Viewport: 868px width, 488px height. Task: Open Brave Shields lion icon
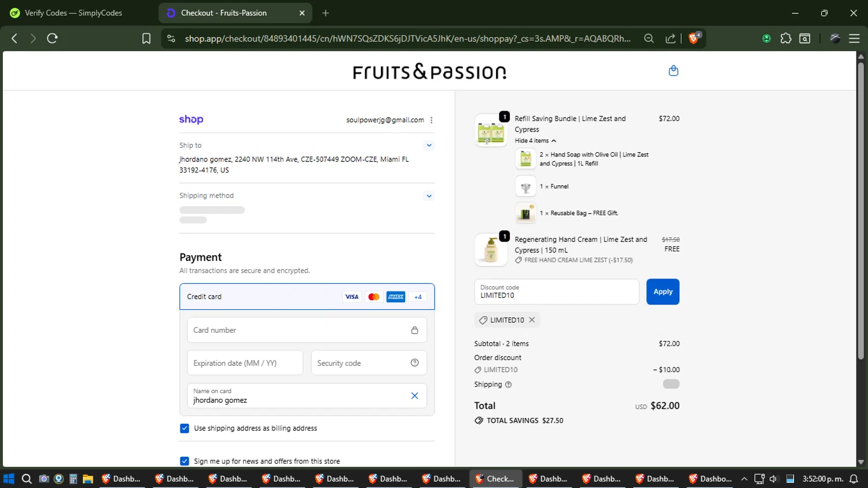pyautogui.click(x=694, y=38)
